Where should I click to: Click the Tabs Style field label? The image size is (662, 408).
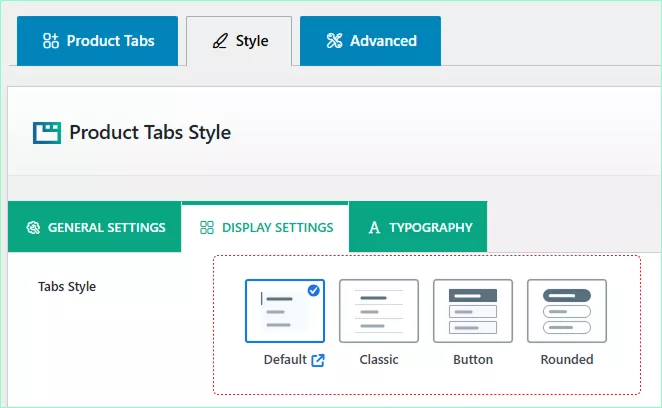[67, 287]
